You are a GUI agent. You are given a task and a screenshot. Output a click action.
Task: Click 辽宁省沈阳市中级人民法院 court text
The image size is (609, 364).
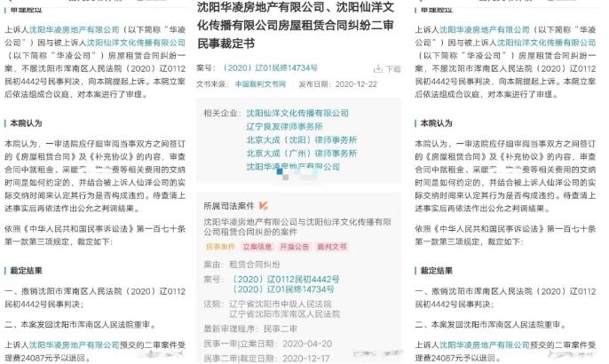pos(281,304)
